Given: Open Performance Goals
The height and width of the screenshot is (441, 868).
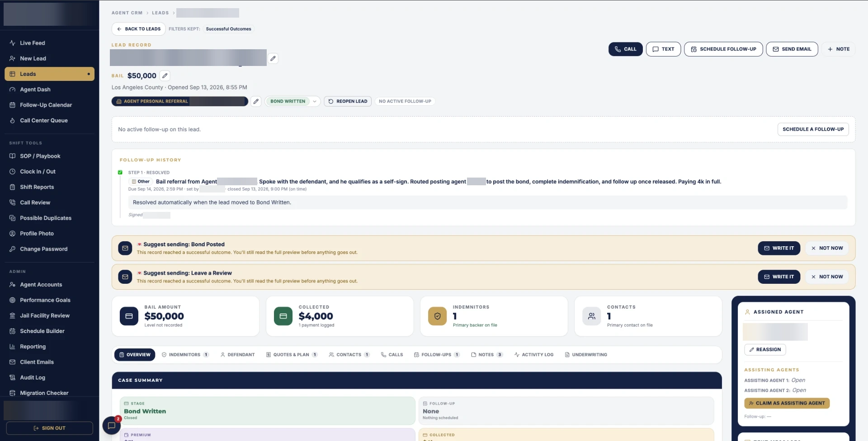Looking at the screenshot, I should coord(49,300).
